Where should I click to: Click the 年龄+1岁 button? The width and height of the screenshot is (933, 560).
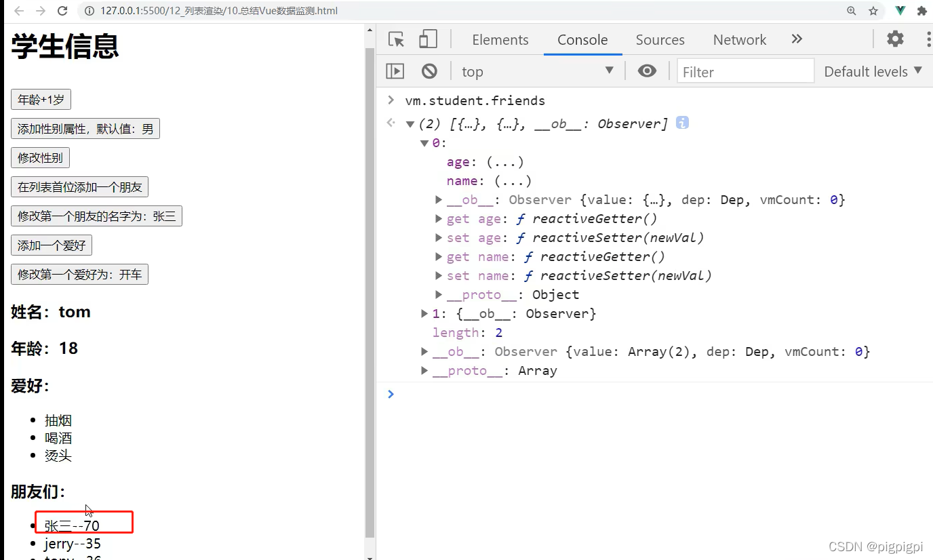(41, 100)
